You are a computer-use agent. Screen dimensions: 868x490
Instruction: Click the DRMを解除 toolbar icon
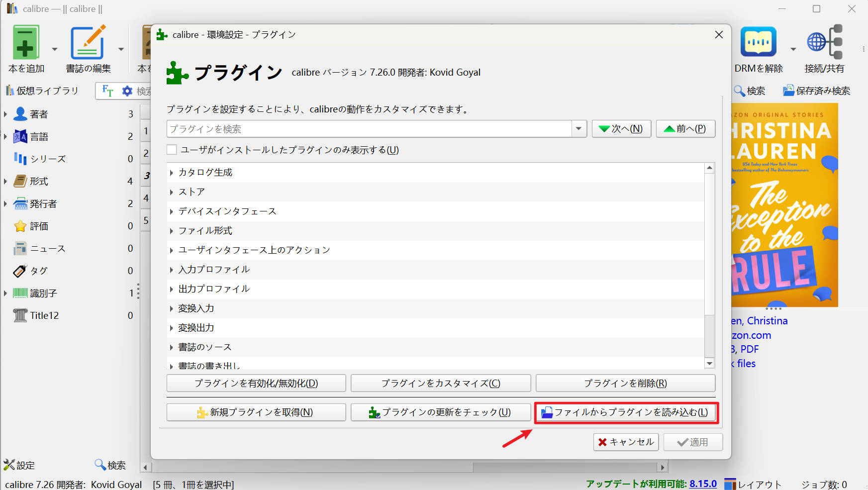758,42
